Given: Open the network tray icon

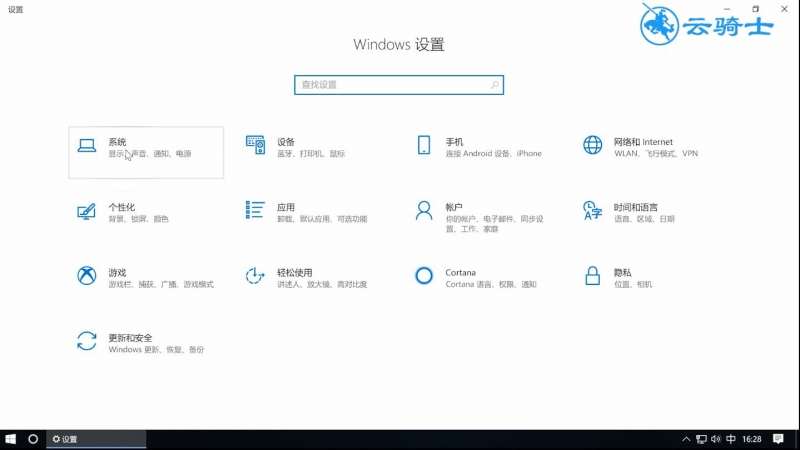Looking at the screenshot, I should point(702,439).
